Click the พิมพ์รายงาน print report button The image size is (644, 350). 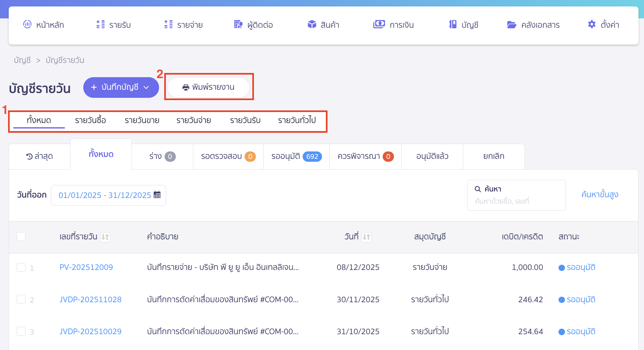pos(208,87)
